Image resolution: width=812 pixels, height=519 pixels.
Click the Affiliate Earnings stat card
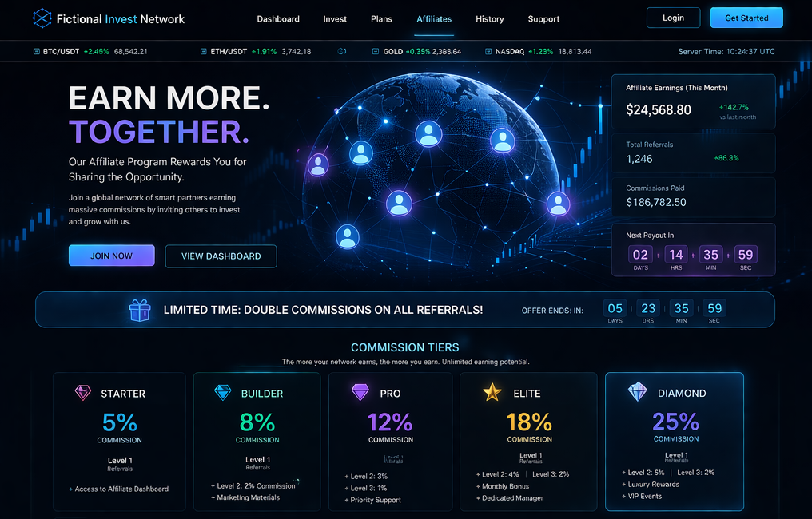[693, 102]
